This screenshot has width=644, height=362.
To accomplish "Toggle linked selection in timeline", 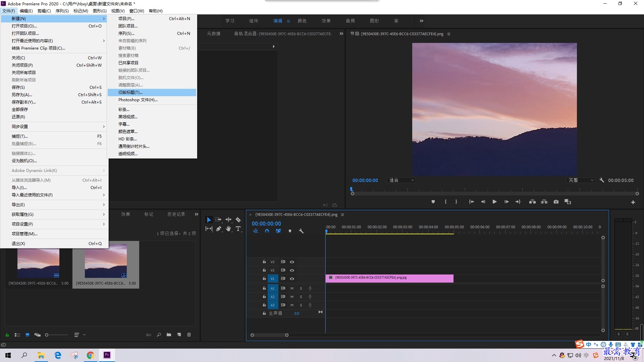I will tap(278, 231).
